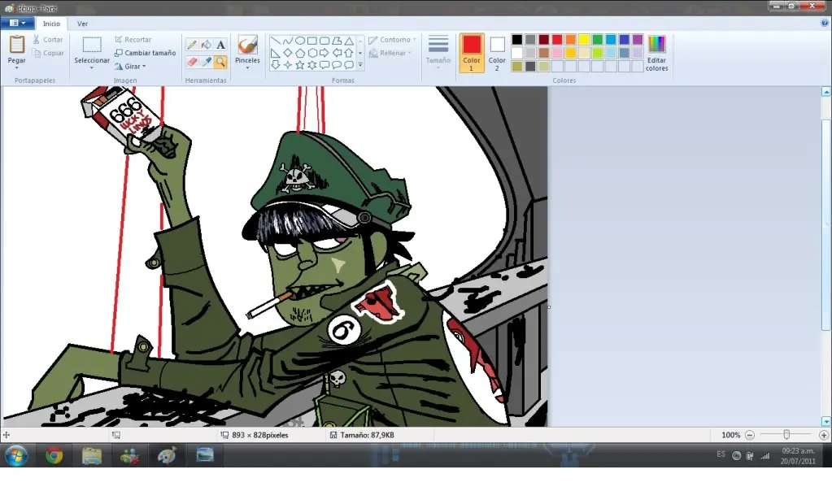
Task: Choose the right arrow shape
Action: point(325,53)
